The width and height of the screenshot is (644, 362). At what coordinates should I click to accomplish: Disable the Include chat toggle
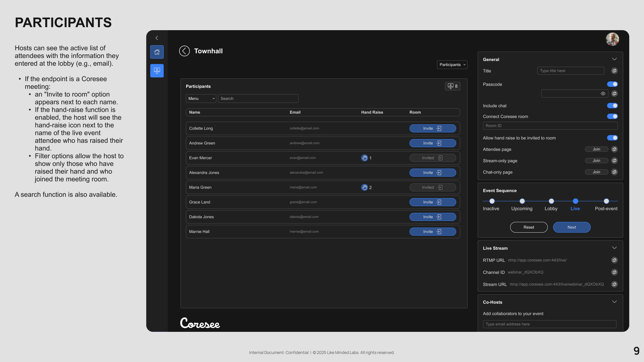(x=612, y=106)
